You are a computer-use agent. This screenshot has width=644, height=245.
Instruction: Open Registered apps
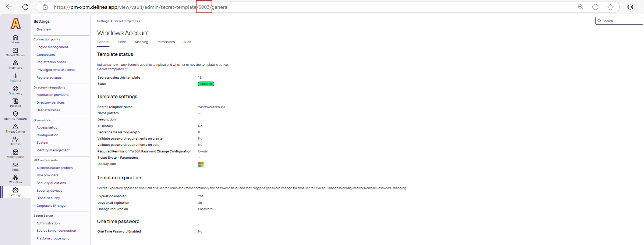(x=49, y=78)
